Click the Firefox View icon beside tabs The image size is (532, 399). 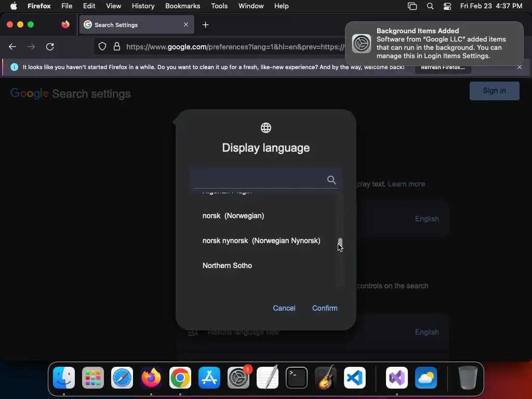[65, 24]
